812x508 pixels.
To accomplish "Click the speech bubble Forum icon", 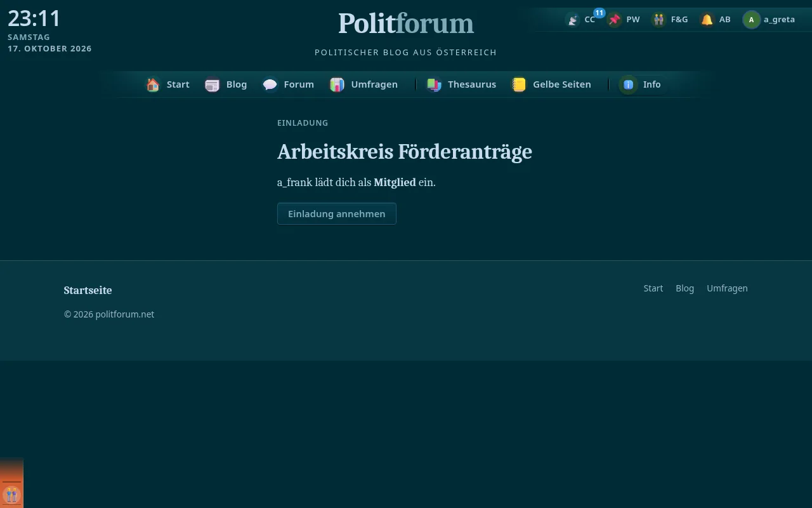I will click(x=270, y=84).
